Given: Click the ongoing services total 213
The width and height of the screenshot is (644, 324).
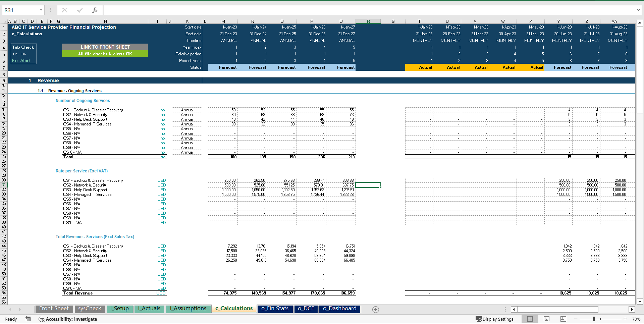Looking at the screenshot, I should [351, 157].
